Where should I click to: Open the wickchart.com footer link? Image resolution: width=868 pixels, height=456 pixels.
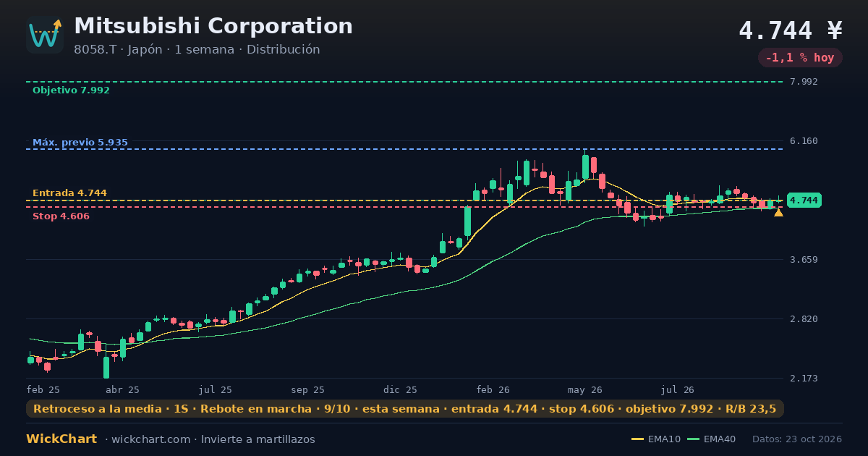[151, 439]
